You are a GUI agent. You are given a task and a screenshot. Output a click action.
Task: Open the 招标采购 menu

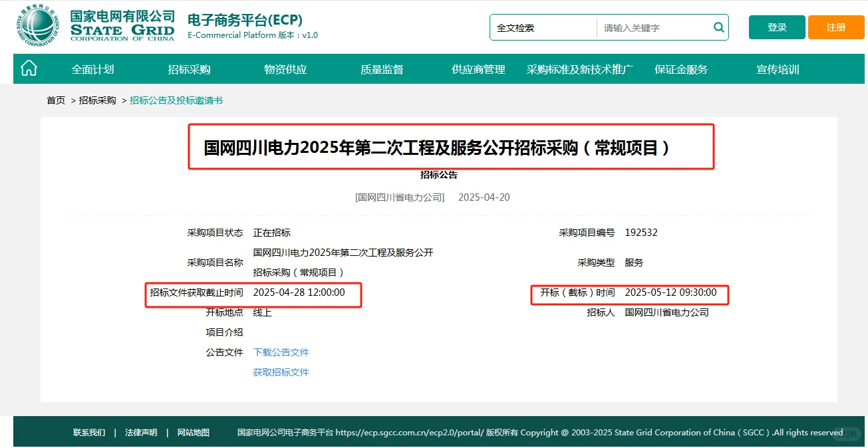click(189, 68)
